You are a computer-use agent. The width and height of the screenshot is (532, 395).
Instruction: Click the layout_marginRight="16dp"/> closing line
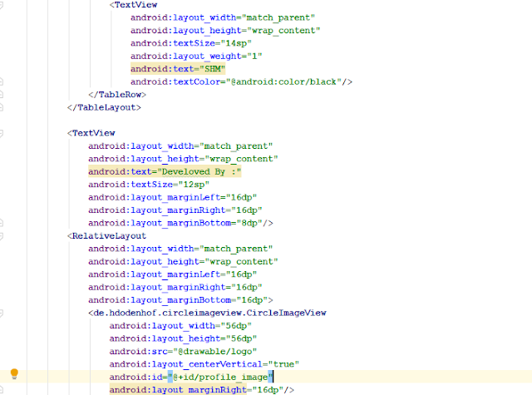pyautogui.click(x=201, y=390)
